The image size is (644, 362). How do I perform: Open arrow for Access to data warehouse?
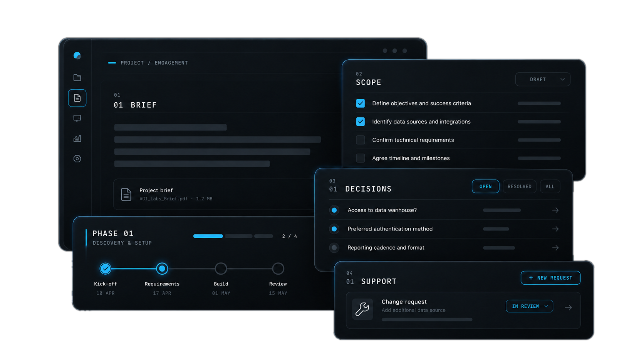[x=555, y=210]
